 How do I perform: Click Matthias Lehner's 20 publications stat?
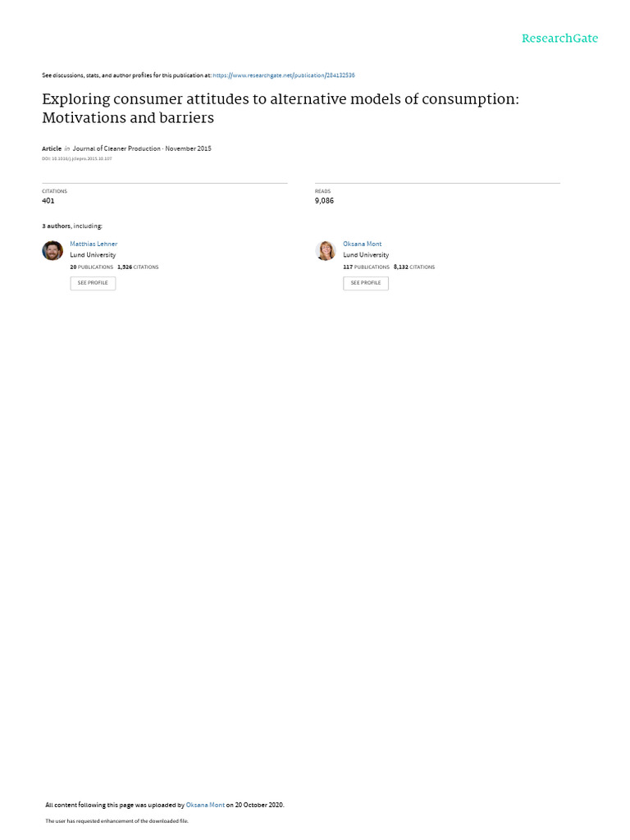(92, 267)
